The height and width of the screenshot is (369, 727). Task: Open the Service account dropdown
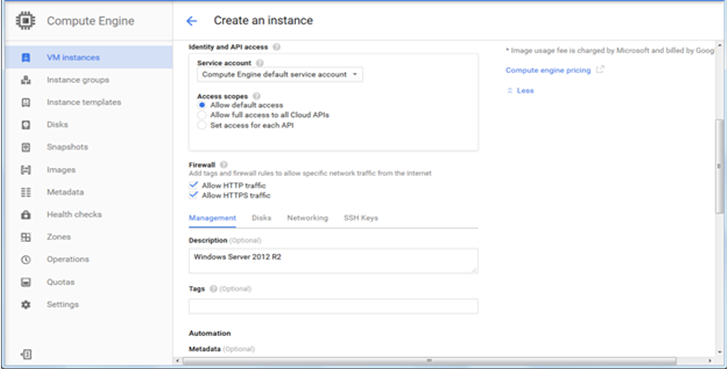click(280, 75)
